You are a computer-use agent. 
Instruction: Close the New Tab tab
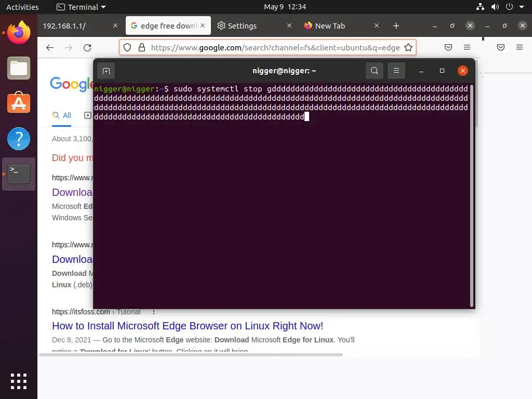pyautogui.click(x=377, y=26)
